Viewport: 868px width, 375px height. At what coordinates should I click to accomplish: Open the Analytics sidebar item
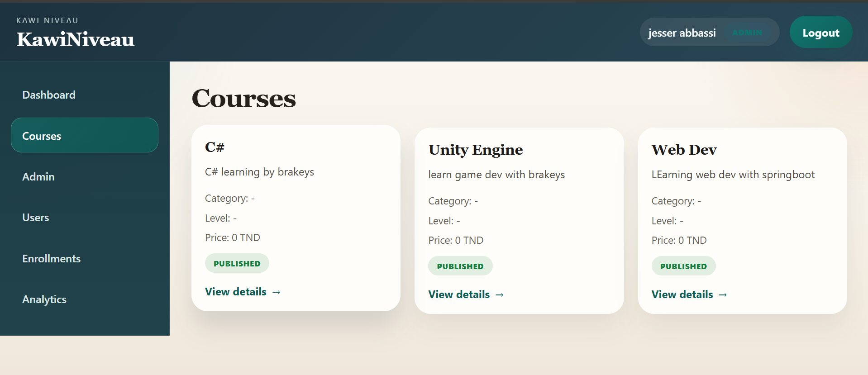pyautogui.click(x=85, y=299)
